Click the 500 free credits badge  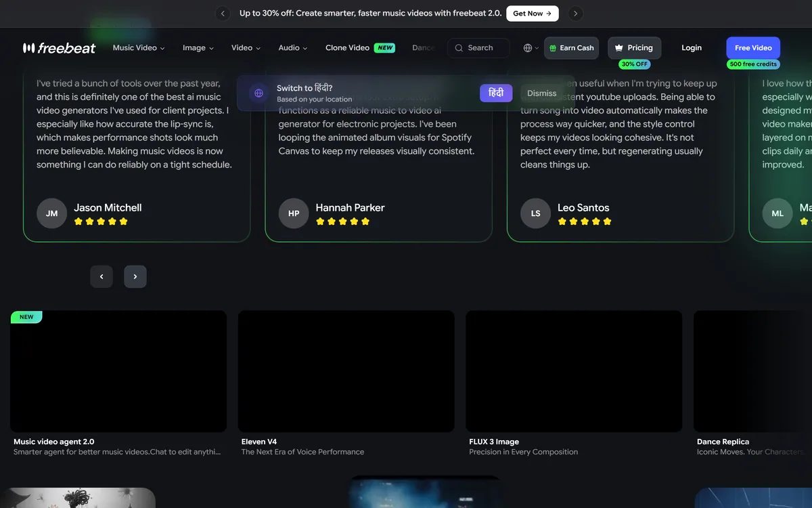754,64
